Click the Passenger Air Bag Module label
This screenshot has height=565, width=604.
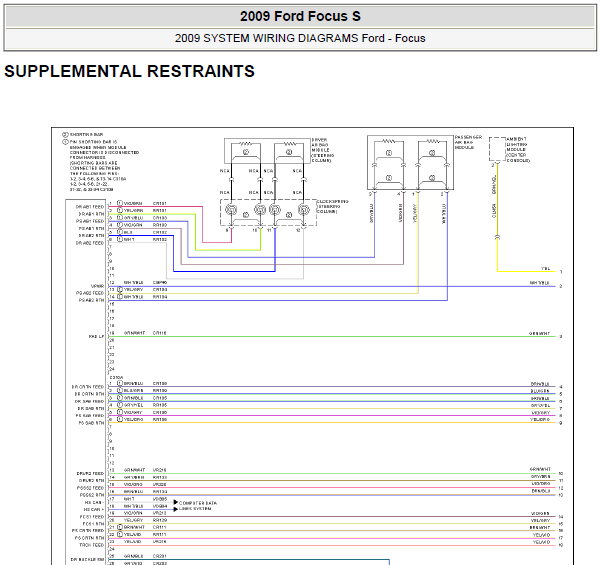[468, 142]
